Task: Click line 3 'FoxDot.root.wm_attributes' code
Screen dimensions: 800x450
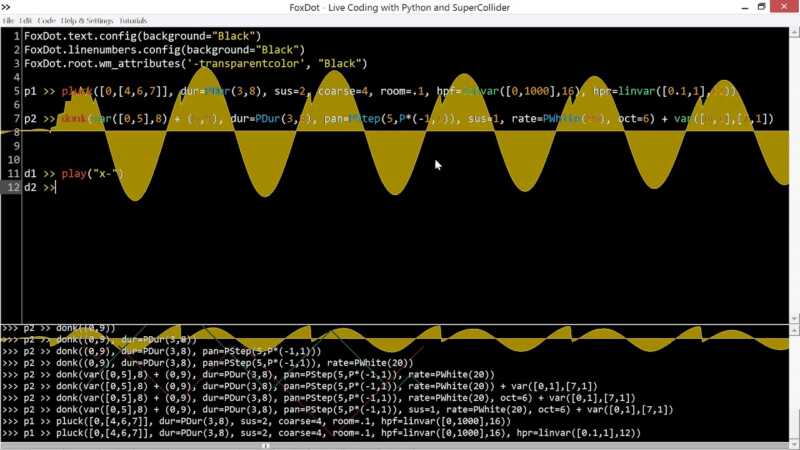Action: (195, 64)
